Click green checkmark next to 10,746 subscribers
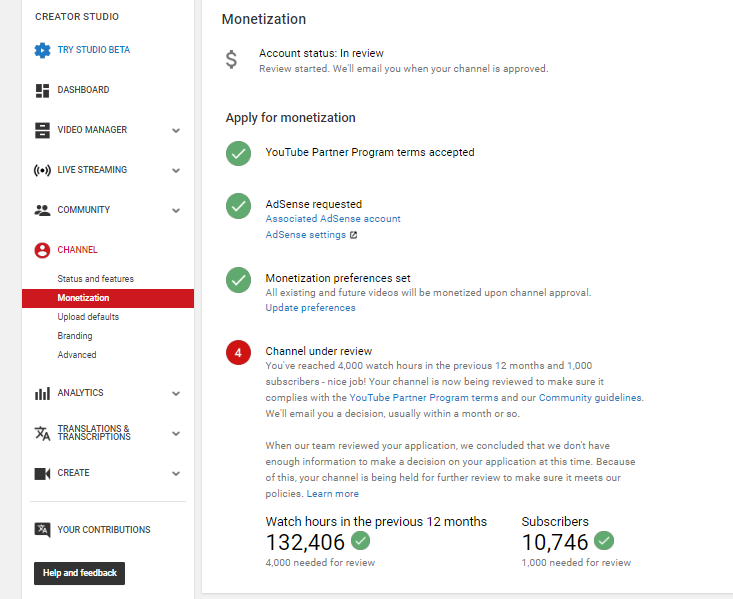The image size is (733, 599). (604, 541)
